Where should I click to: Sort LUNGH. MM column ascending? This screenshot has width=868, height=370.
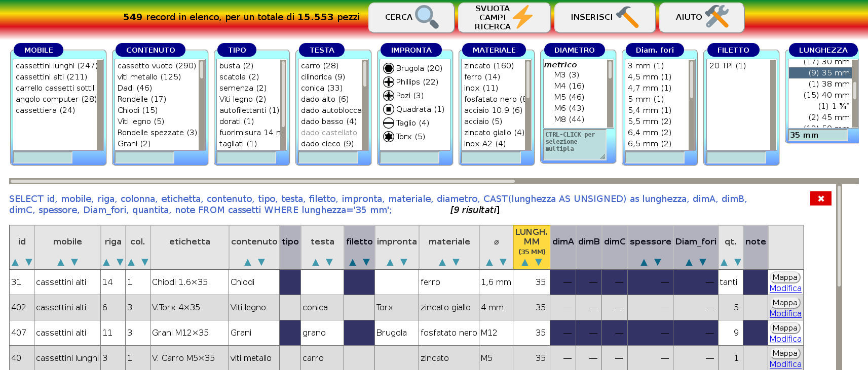pyautogui.click(x=525, y=262)
